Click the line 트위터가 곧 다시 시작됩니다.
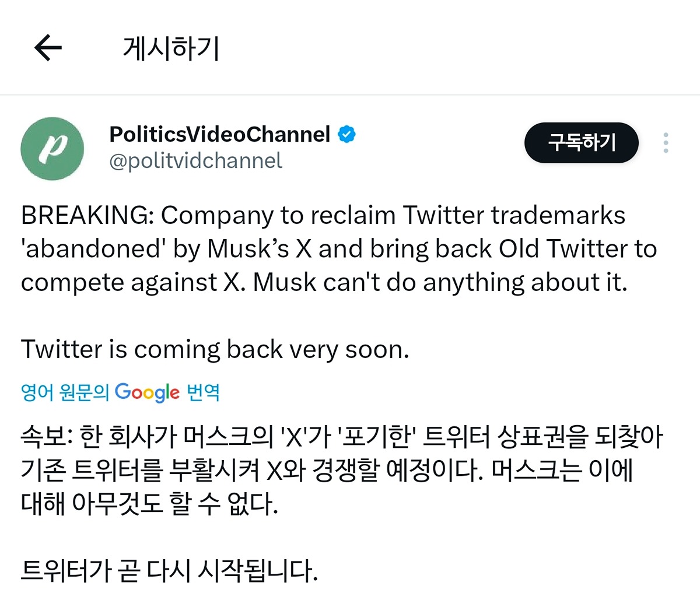 click(x=169, y=571)
